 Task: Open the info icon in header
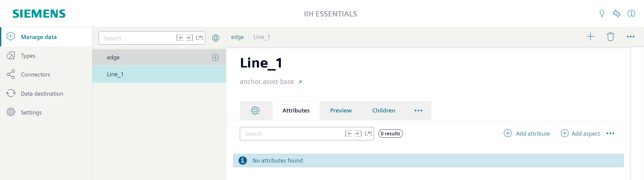631,13
